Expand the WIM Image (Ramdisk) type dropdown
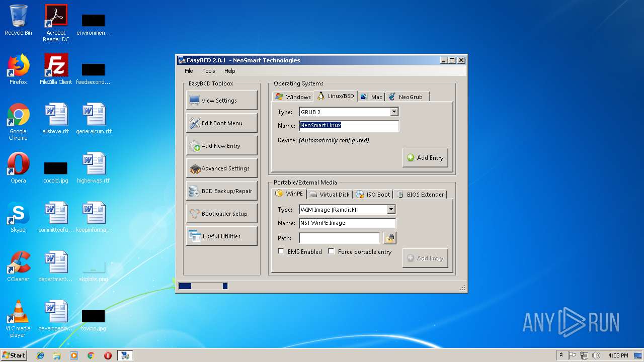644x362 pixels. click(391, 210)
